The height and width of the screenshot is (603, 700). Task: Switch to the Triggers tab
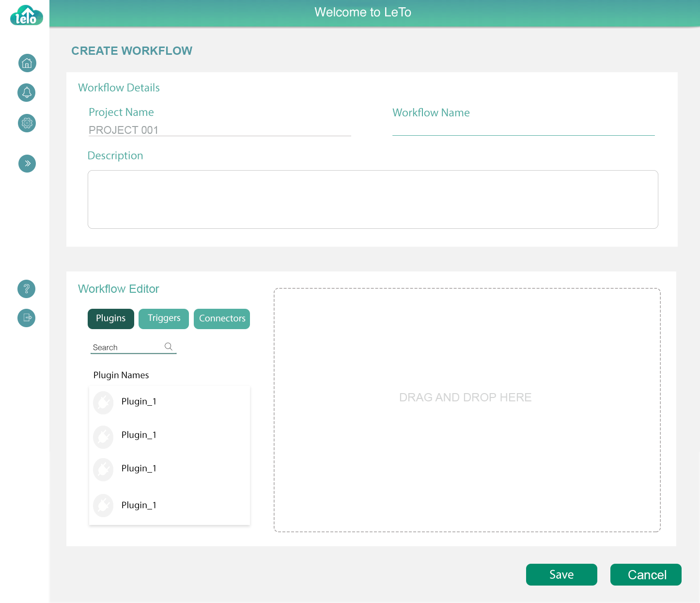tap(164, 318)
